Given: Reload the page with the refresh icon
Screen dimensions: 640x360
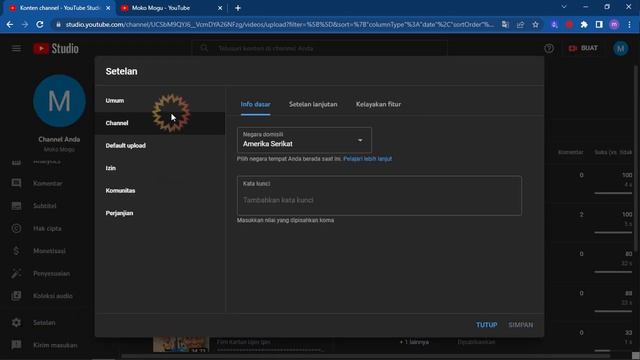Looking at the screenshot, I should [40, 24].
